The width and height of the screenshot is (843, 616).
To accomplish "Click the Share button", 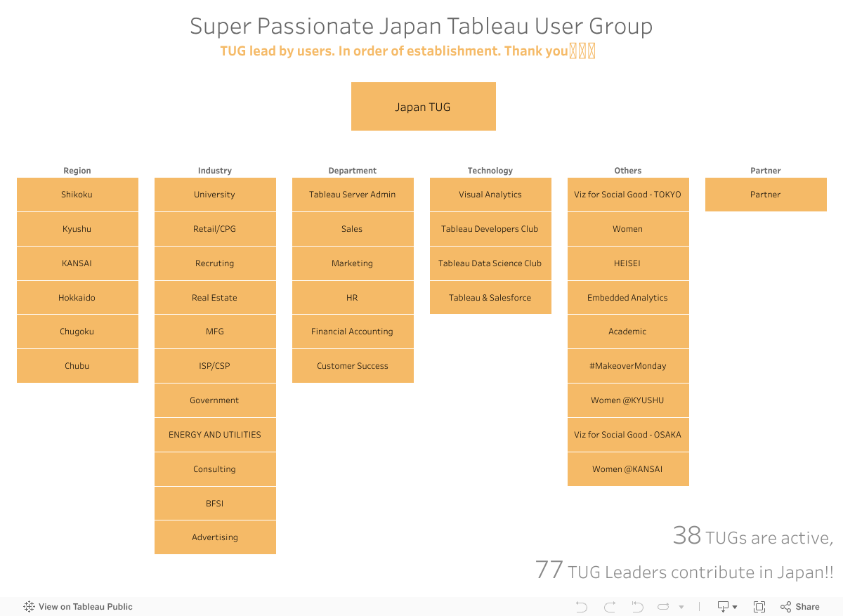I will 800,607.
